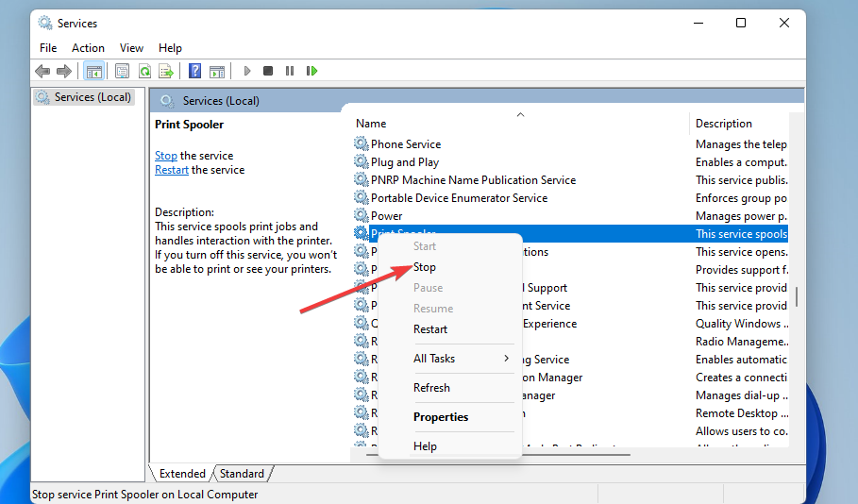Screen dimensions: 858x504
Task: Switch to the Standard tab
Action: click(243, 474)
